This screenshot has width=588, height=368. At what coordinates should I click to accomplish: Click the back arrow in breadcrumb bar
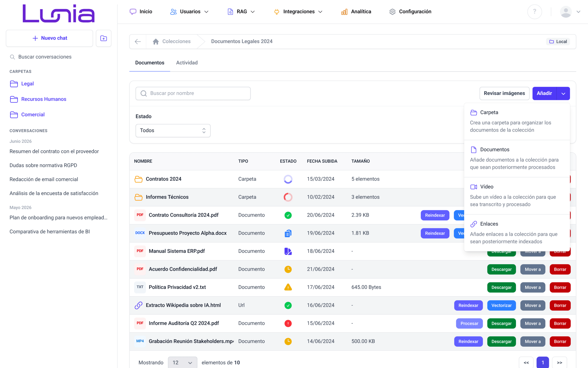coord(138,42)
